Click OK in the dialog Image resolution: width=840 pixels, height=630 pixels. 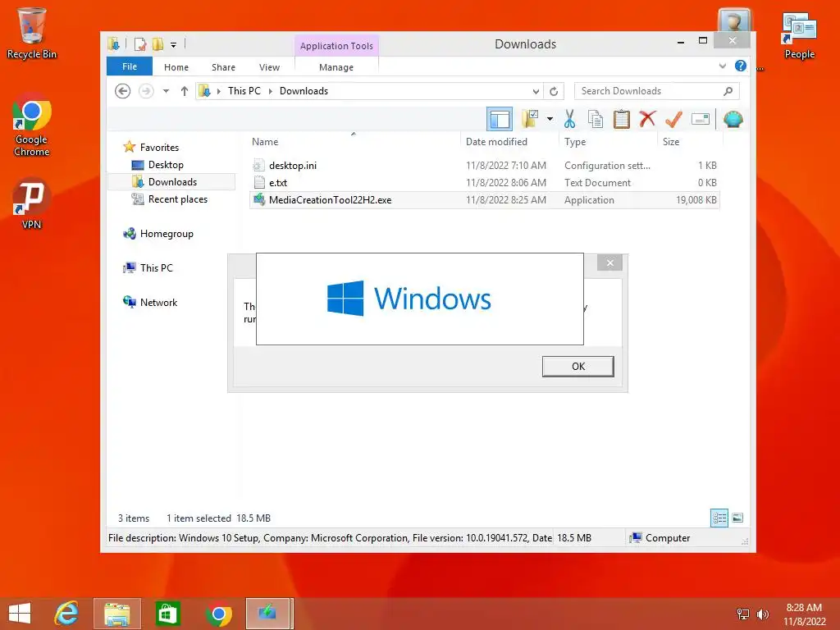[x=578, y=367]
